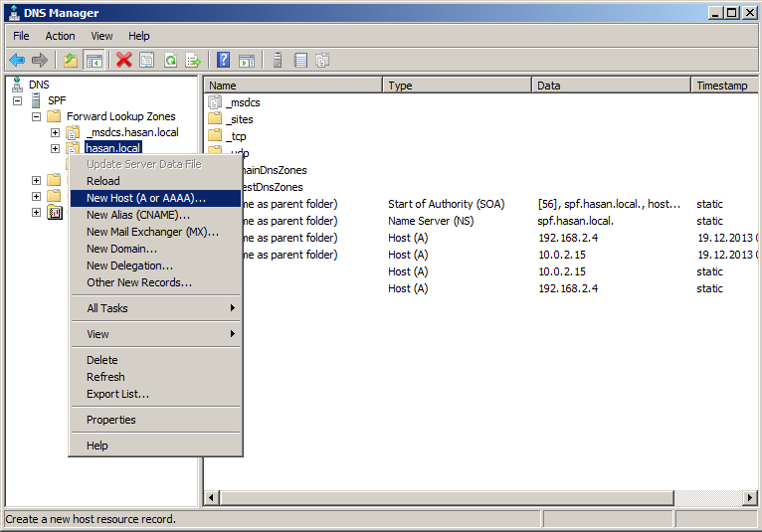This screenshot has width=762, height=532.
Task: Open the Action menu
Action: tap(60, 36)
